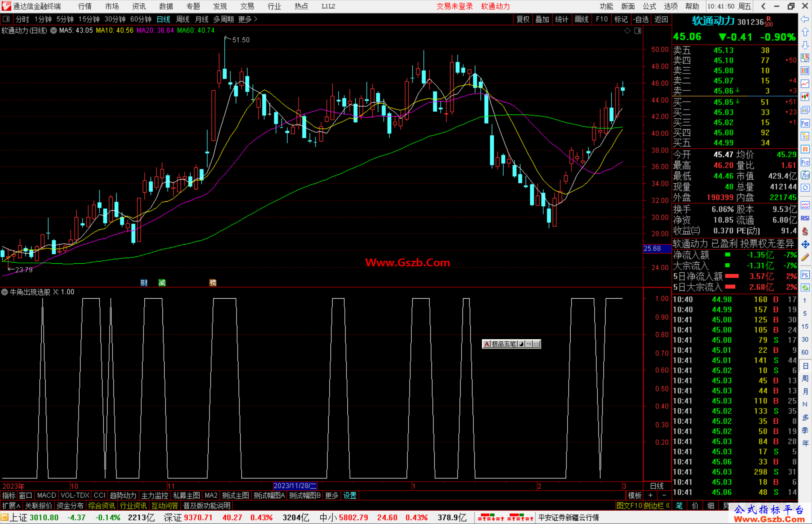Screen dimensions: 812x524
Task: Switch to the 分时 intraday view
Action: point(22,19)
